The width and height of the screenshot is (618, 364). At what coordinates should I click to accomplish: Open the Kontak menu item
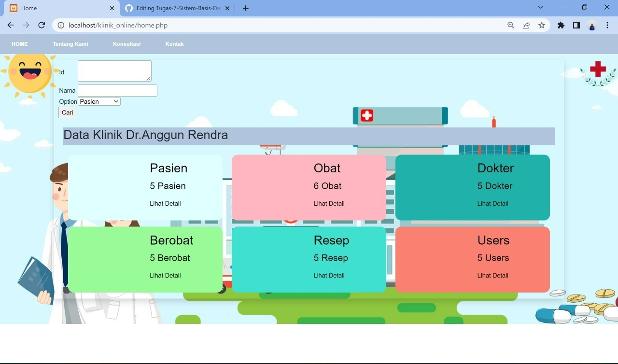click(174, 44)
